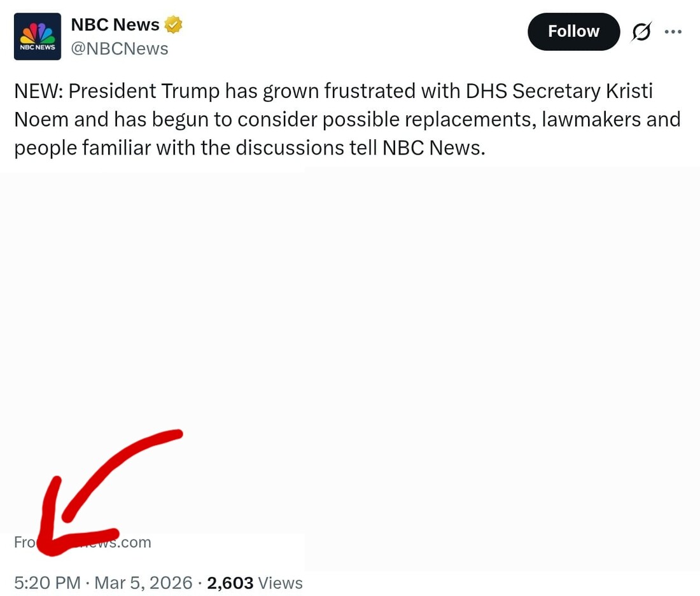Screen dimensions: 700x596
Task: Open the Grok explain-post icon
Action: (641, 31)
